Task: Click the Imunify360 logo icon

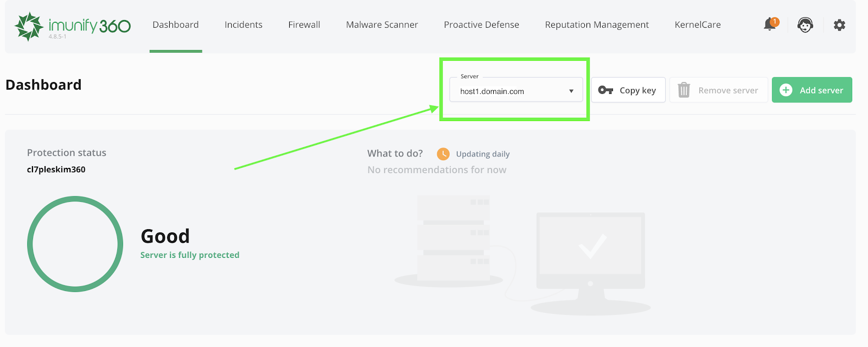Action: pos(29,26)
